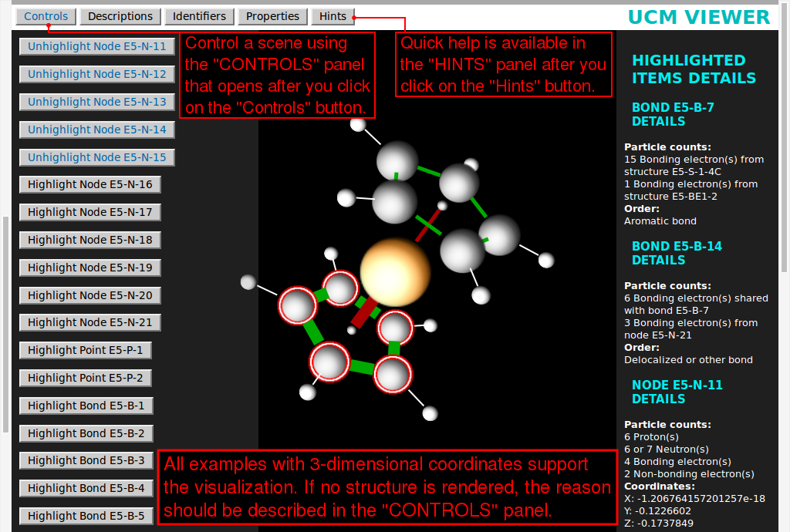
Task: Click the BOND E5-B-14 DETAILS heading
Action: (677, 253)
